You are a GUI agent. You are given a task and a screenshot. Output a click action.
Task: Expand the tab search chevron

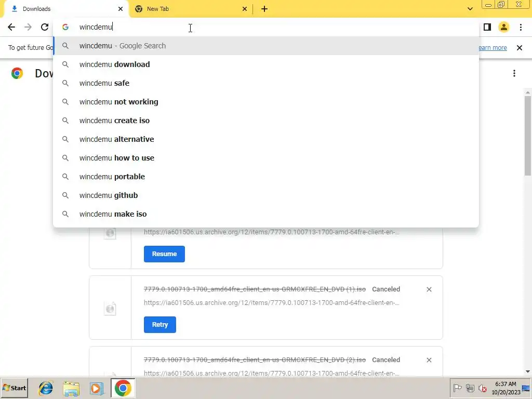(470, 9)
